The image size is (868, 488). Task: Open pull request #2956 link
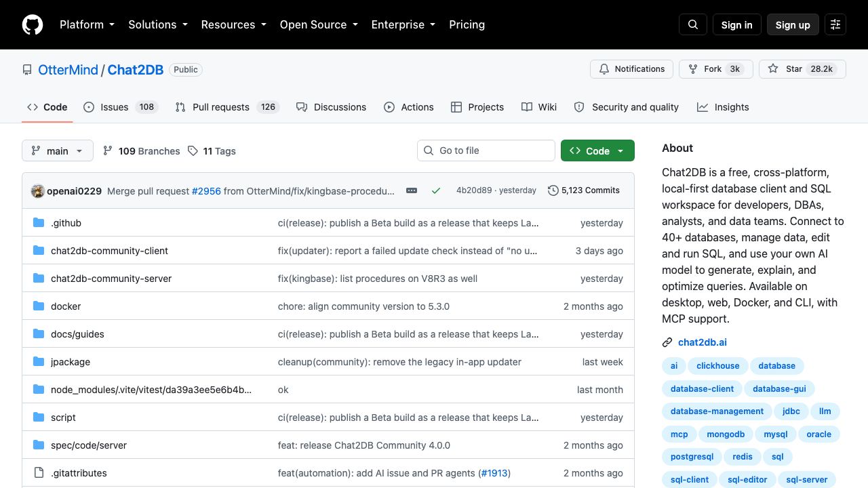(206, 191)
